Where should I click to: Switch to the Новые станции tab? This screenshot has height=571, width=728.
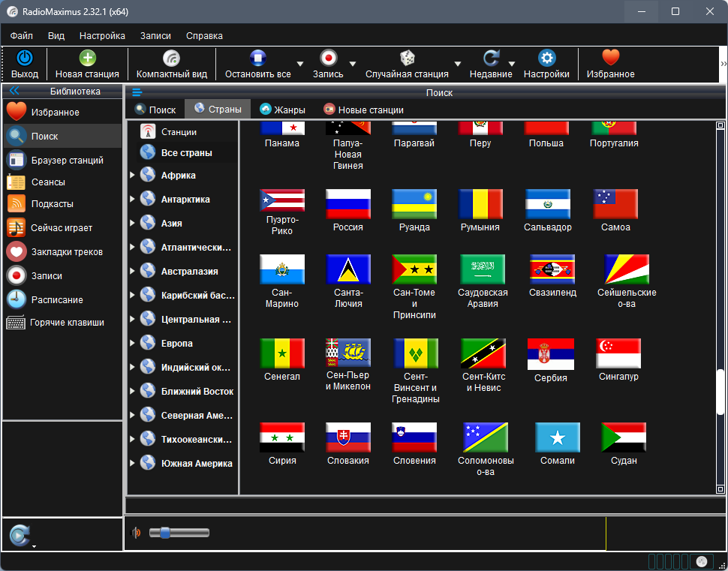363,110
